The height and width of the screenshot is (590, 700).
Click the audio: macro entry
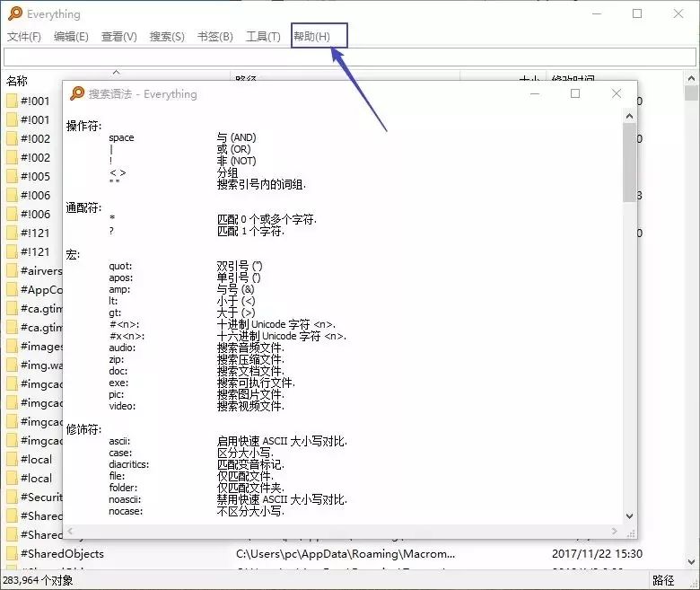click(122, 348)
